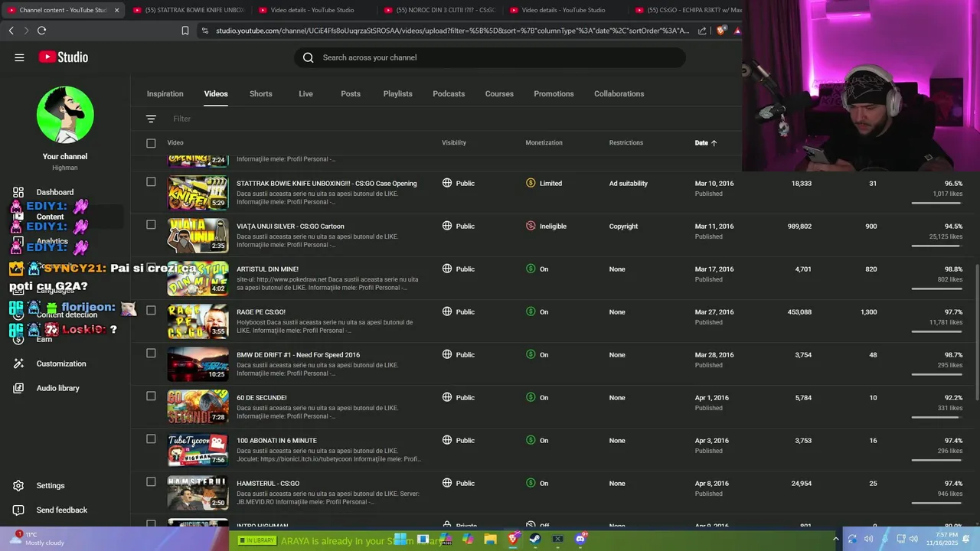Click the bookmark icon in address bar
Viewport: 980px width, 551px height.
[185, 31]
